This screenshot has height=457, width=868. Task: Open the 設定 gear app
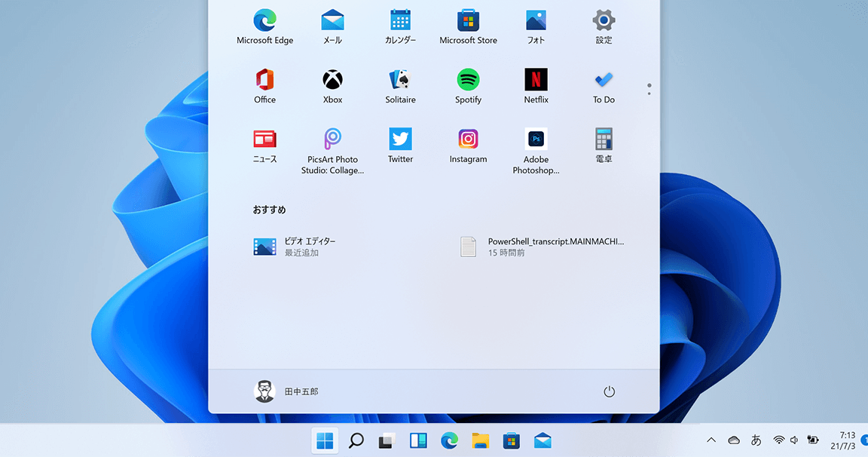(604, 26)
